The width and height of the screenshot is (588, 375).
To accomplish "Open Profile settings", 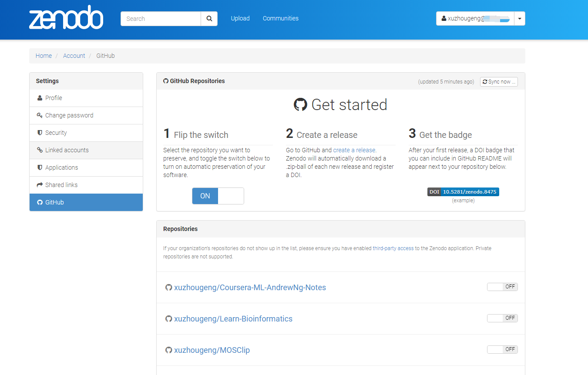I will pos(86,98).
